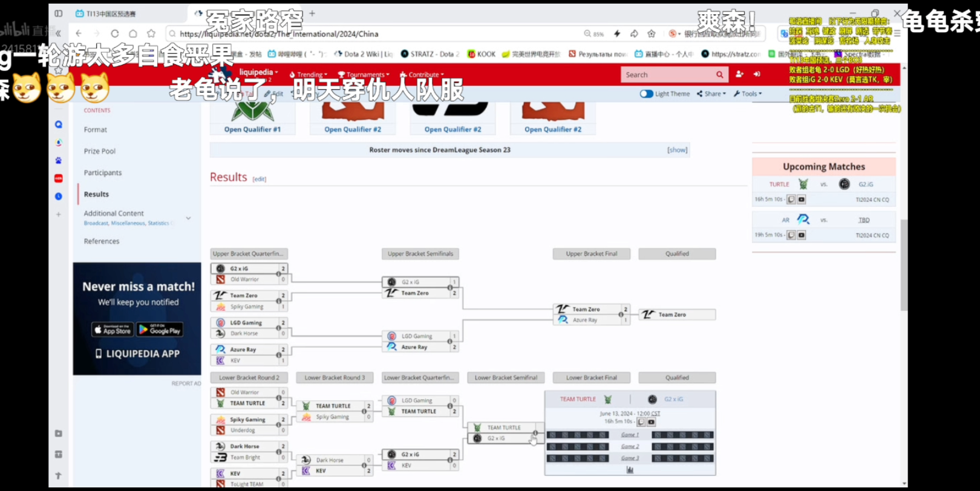
Task: Click the Lower Bracket Round 3 header
Action: [335, 378]
